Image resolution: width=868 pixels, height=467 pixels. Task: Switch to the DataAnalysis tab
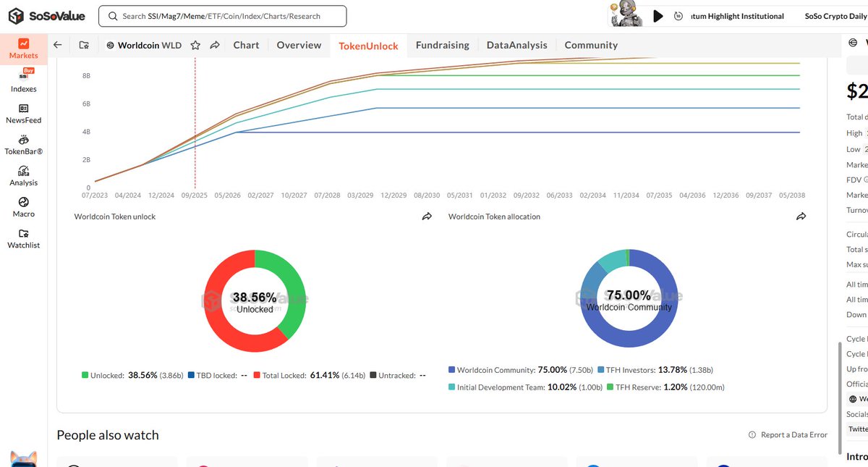point(516,45)
